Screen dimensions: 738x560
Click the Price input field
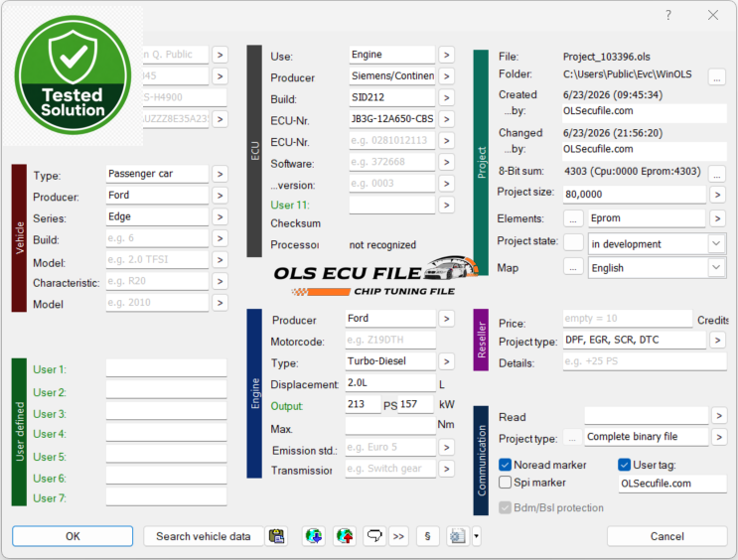tap(628, 319)
